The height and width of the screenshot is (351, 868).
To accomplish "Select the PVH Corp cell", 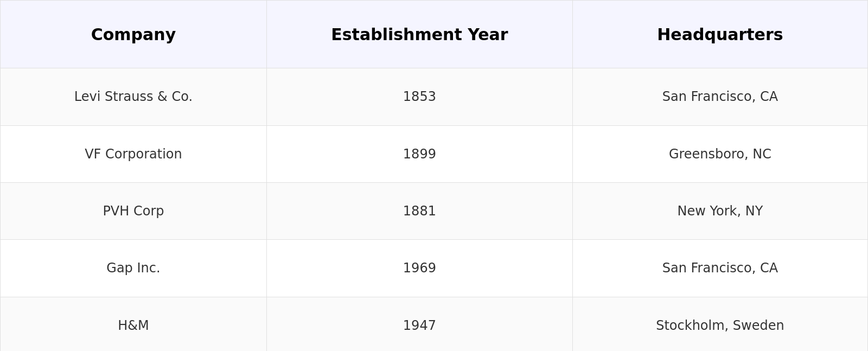I will coord(133,211).
